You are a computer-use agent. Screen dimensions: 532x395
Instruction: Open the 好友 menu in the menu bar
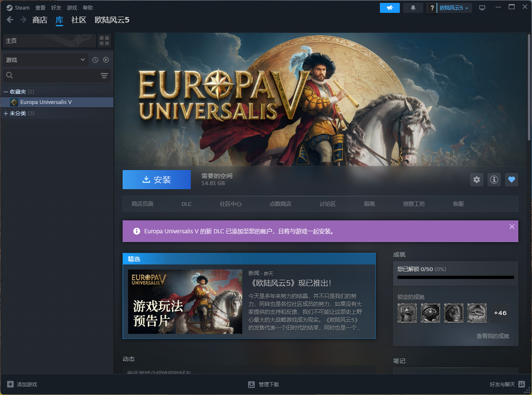tap(56, 7)
